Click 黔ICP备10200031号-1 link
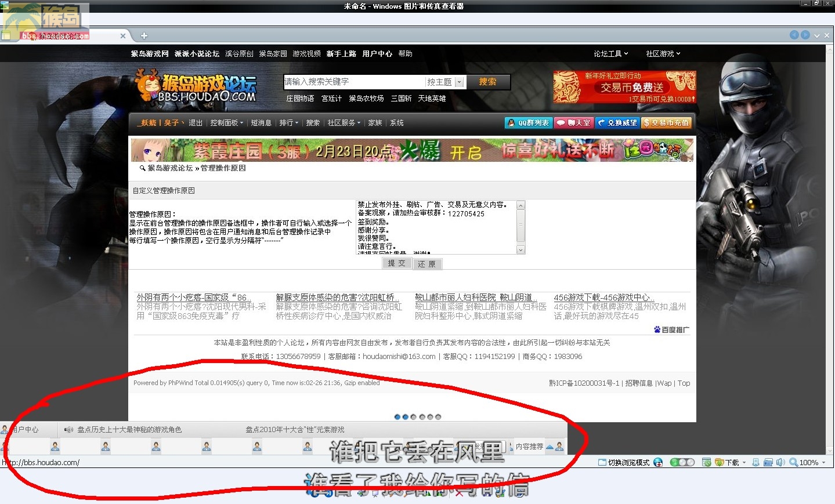 tap(584, 383)
